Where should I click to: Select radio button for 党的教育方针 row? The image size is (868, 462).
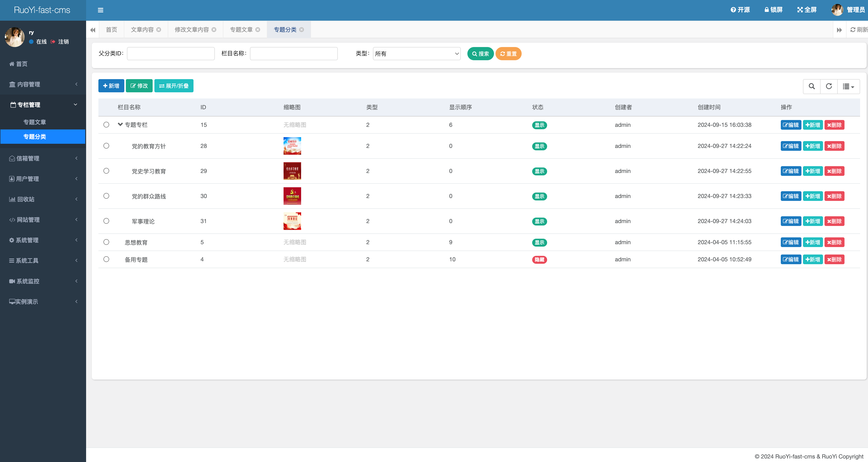(x=106, y=146)
